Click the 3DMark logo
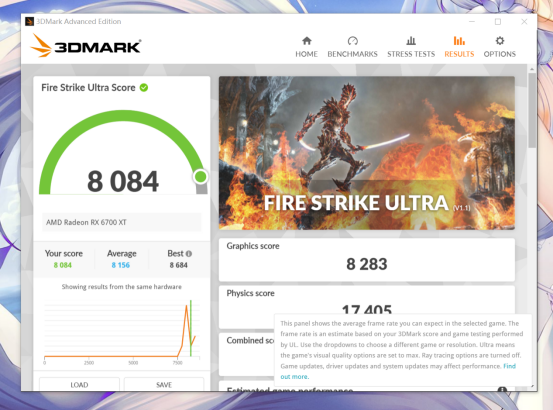 (x=86, y=46)
